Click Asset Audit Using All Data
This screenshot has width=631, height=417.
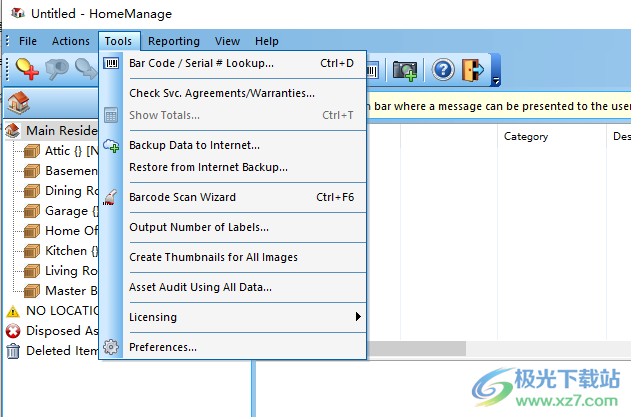pos(200,287)
